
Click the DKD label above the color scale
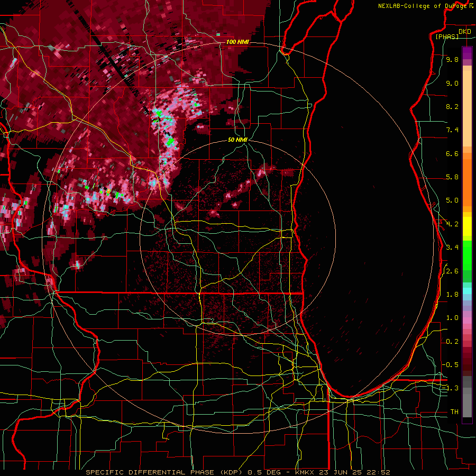click(x=464, y=31)
